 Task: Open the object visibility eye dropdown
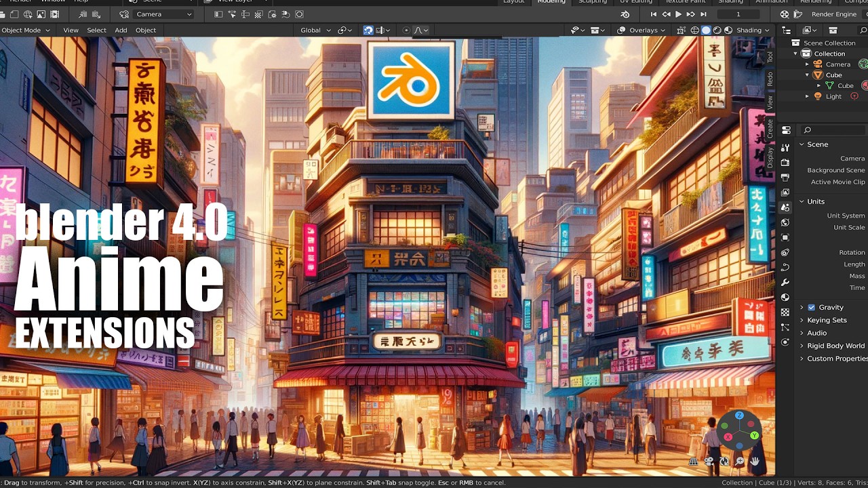click(x=578, y=30)
